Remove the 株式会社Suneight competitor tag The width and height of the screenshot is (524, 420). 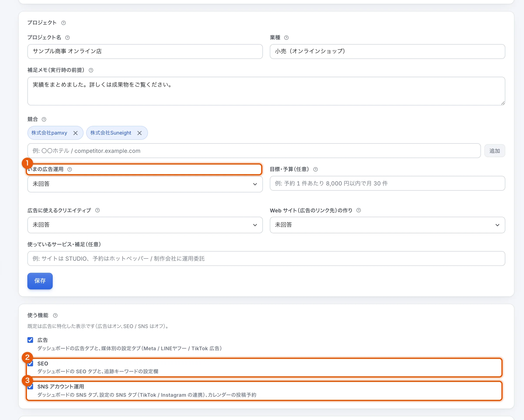139,133
